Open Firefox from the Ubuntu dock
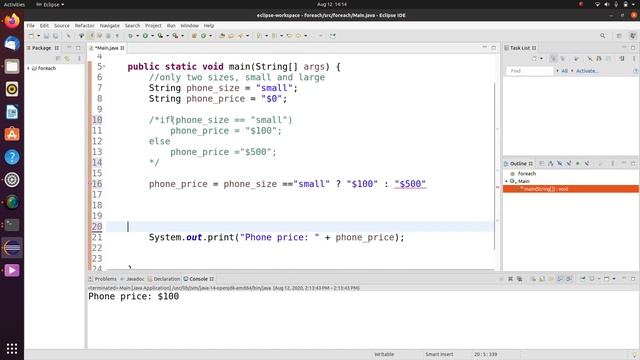This screenshot has width=640, height=360. click(12, 20)
